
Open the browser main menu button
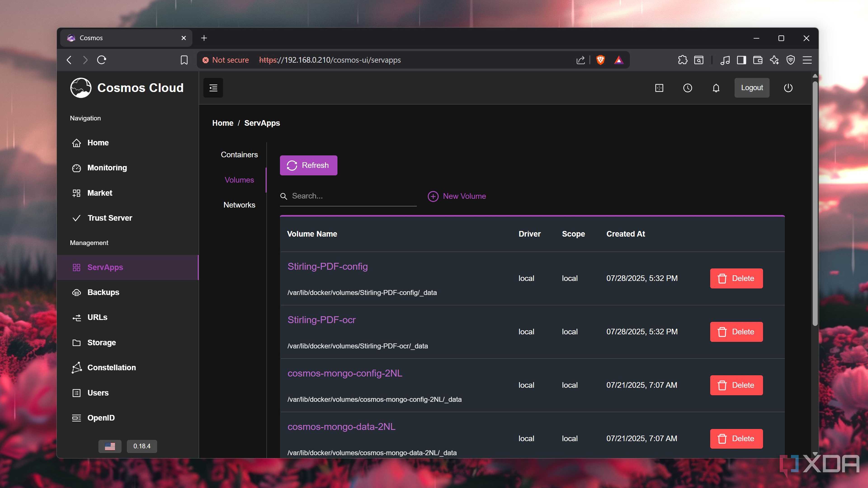(807, 60)
